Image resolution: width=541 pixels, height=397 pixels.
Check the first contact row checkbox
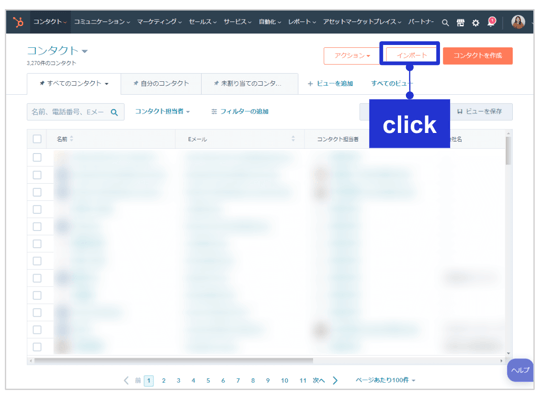(37, 157)
